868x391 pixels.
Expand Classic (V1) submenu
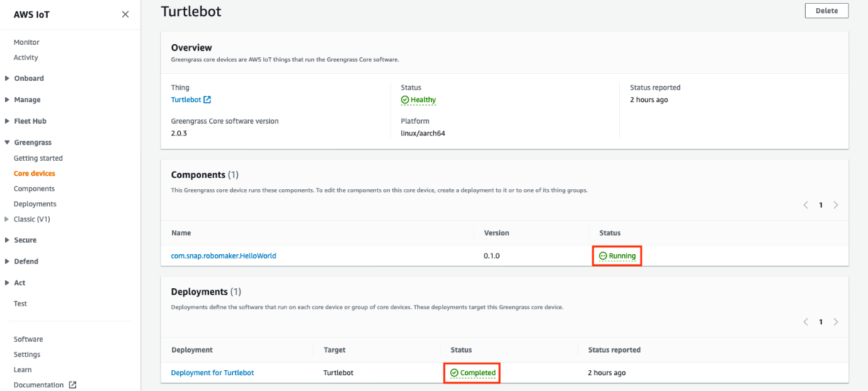[7, 219]
